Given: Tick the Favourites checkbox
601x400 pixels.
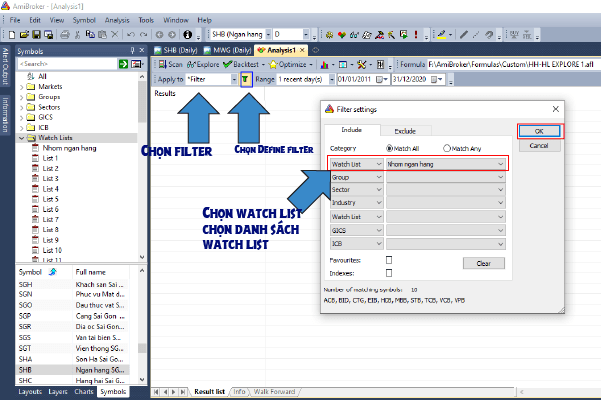Looking at the screenshot, I should tap(389, 260).
